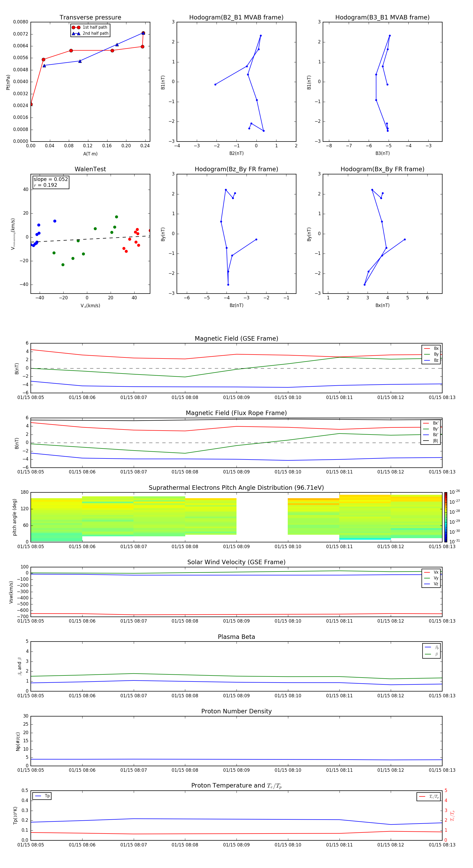Viewport: 473px width, 868px height.
Task: Click the 'B2(nT)' x-axis label
Action: pyautogui.click(x=236, y=153)
